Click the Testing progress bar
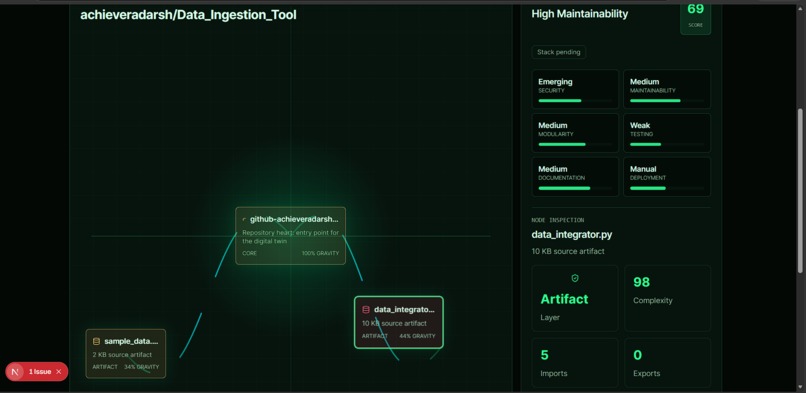The image size is (806, 393). pos(667,144)
